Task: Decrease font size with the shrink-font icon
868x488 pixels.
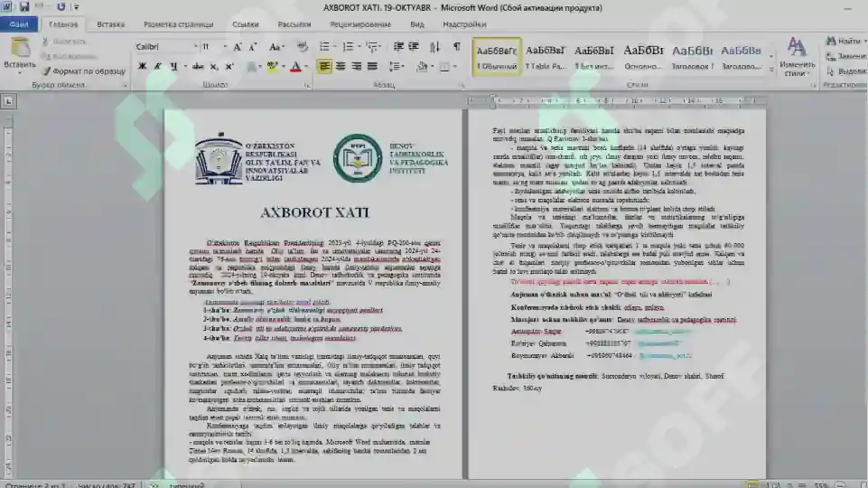Action: (x=253, y=47)
